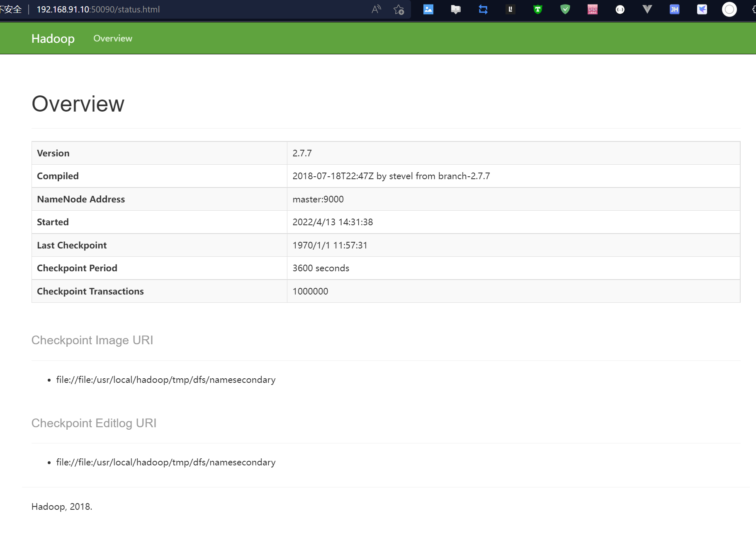
Task: Open the pink bilibili helper extension
Action: (592, 9)
